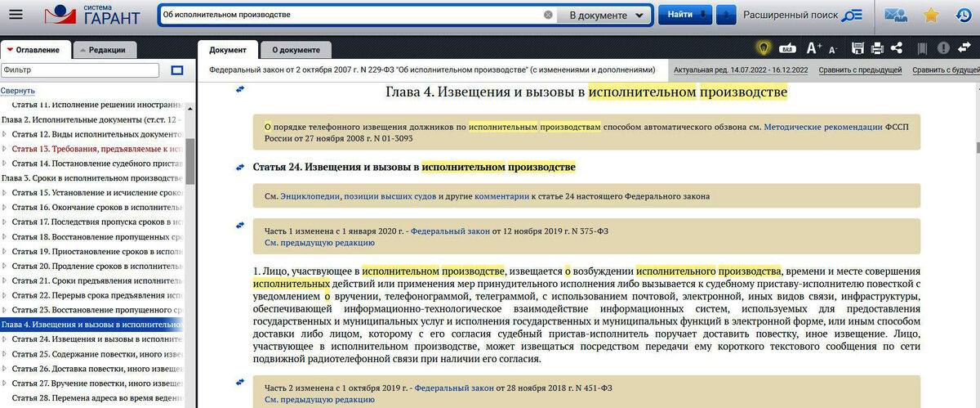Viewport: 980px width, 408px height.
Task: Open См. предыдущую редакцию under Часть 1
Action: point(320,243)
